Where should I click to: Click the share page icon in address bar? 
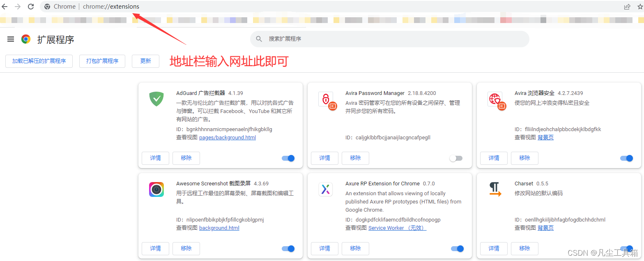pyautogui.click(x=627, y=7)
